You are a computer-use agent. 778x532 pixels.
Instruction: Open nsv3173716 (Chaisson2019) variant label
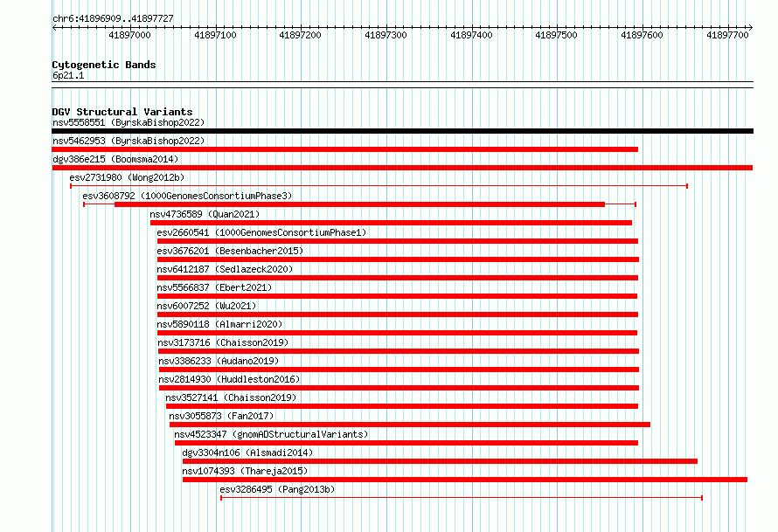tap(223, 342)
